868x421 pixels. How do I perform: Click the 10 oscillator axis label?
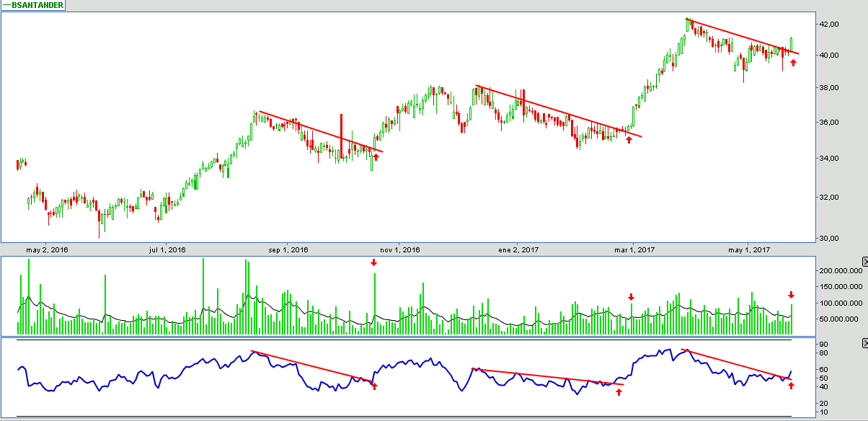pos(823,412)
